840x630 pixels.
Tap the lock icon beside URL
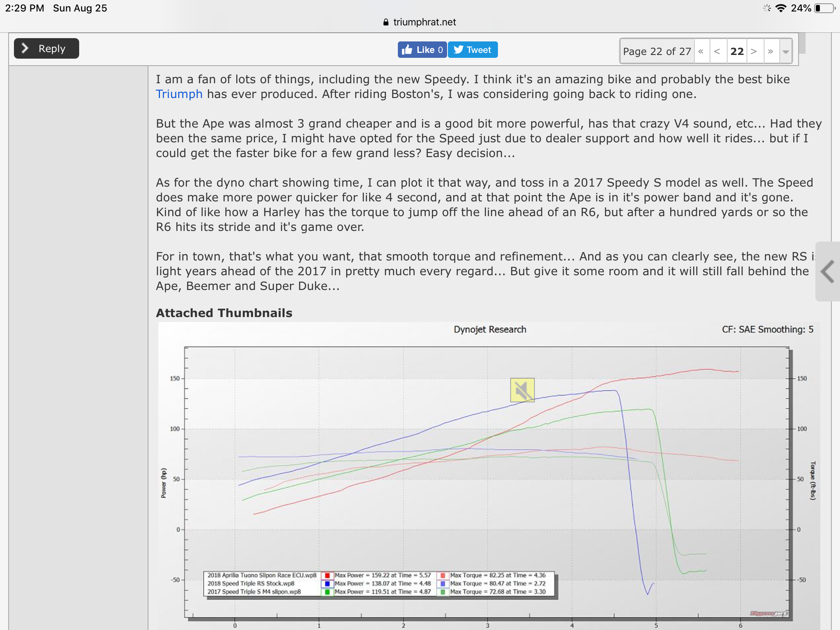(x=386, y=22)
